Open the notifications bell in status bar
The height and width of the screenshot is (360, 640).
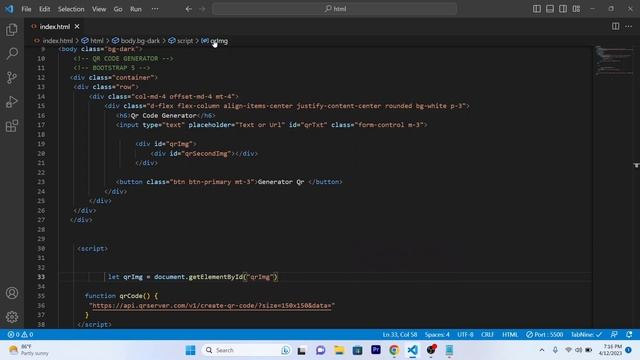pyautogui.click(x=629, y=334)
